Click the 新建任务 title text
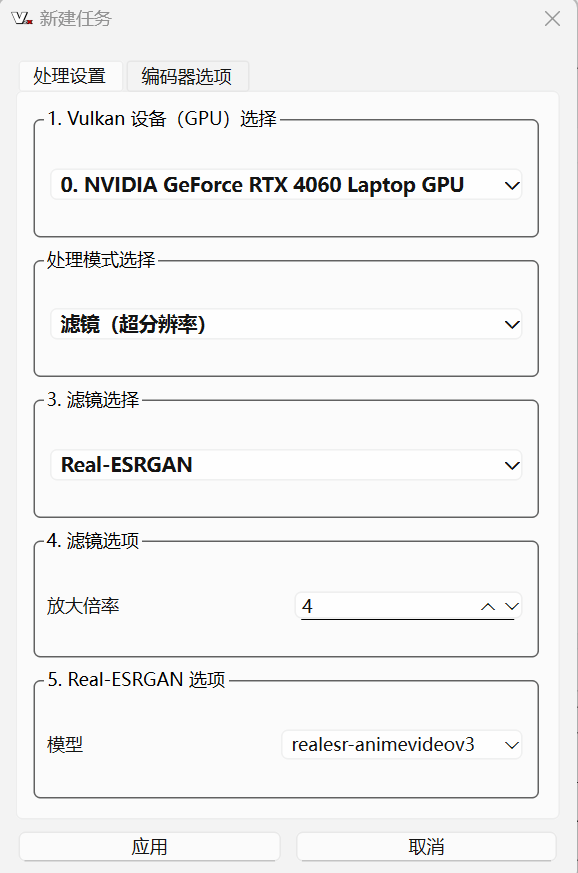578x873 pixels. [76, 18]
